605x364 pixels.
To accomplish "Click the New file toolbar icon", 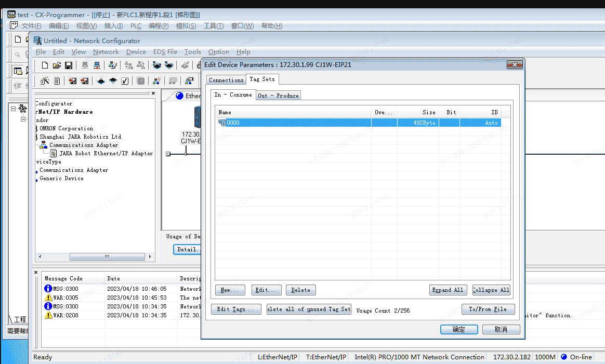I will (x=45, y=65).
